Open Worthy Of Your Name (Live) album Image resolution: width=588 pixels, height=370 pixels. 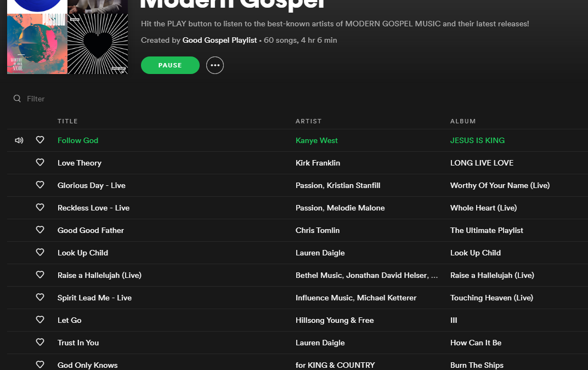500,185
